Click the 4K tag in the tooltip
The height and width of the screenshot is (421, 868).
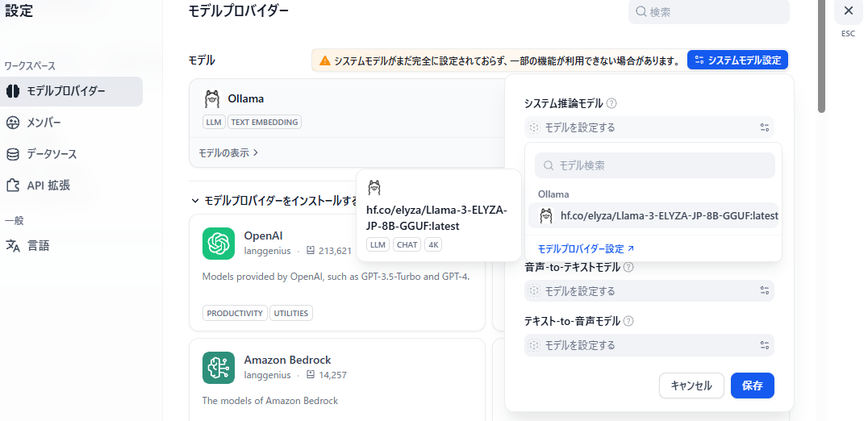coord(433,244)
